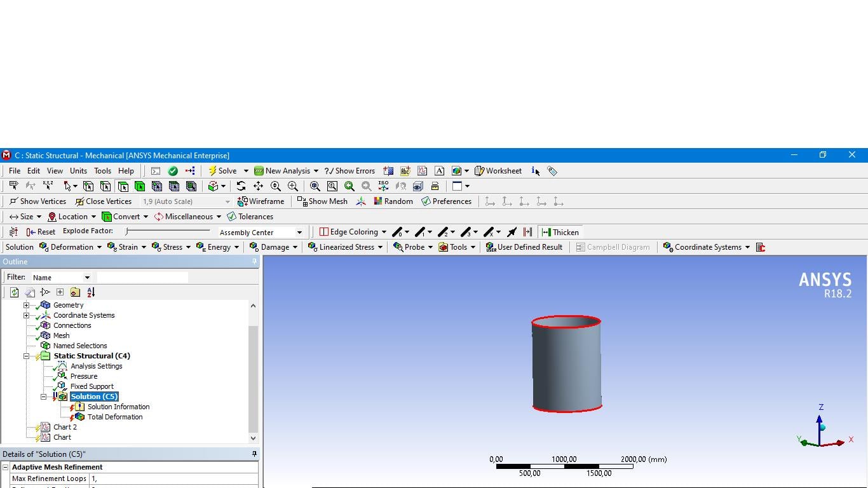Viewport: 868px width, 488px height.
Task: Click the Look At eye icon
Action: tap(417, 186)
